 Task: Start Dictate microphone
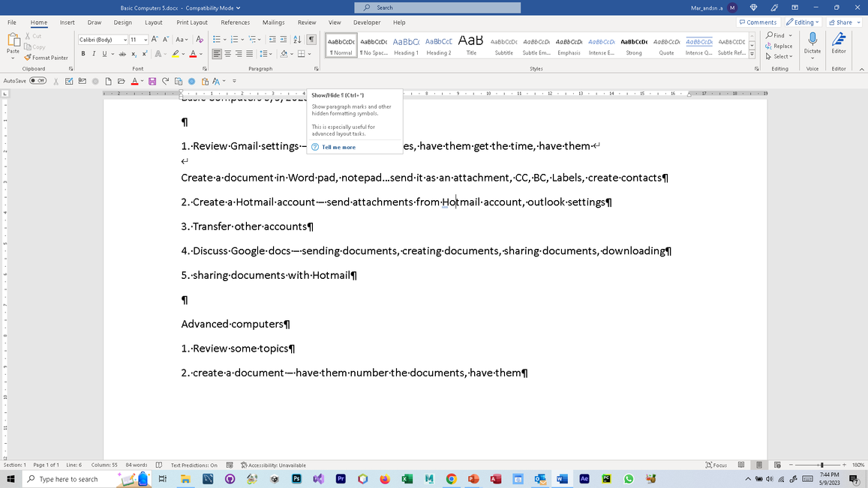coord(812,43)
